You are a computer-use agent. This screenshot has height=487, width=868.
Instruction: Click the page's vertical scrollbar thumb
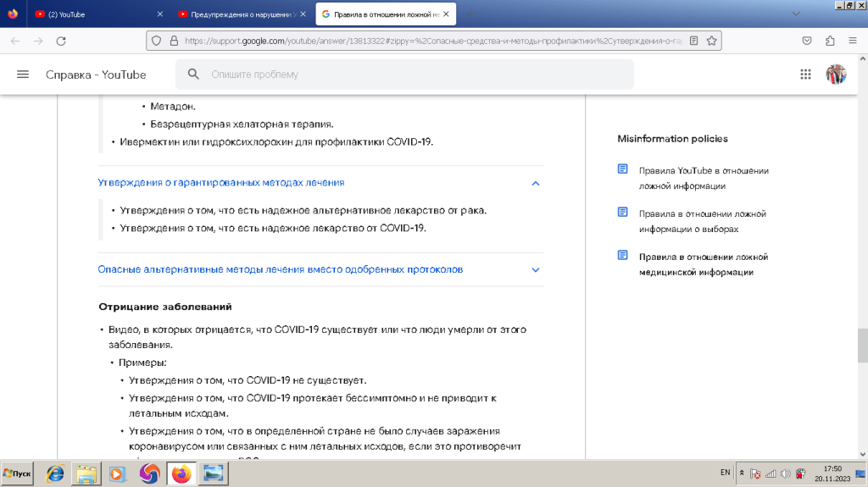862,345
